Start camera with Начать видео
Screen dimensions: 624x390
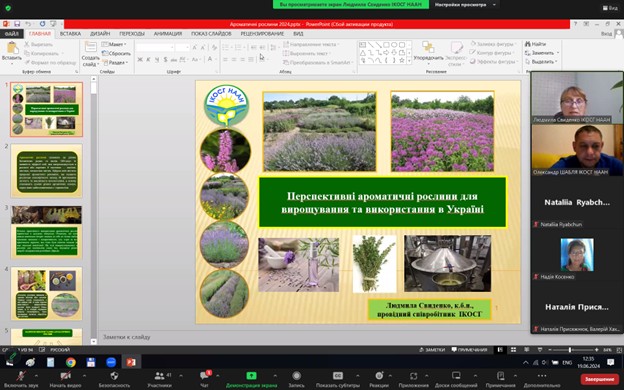(65, 379)
